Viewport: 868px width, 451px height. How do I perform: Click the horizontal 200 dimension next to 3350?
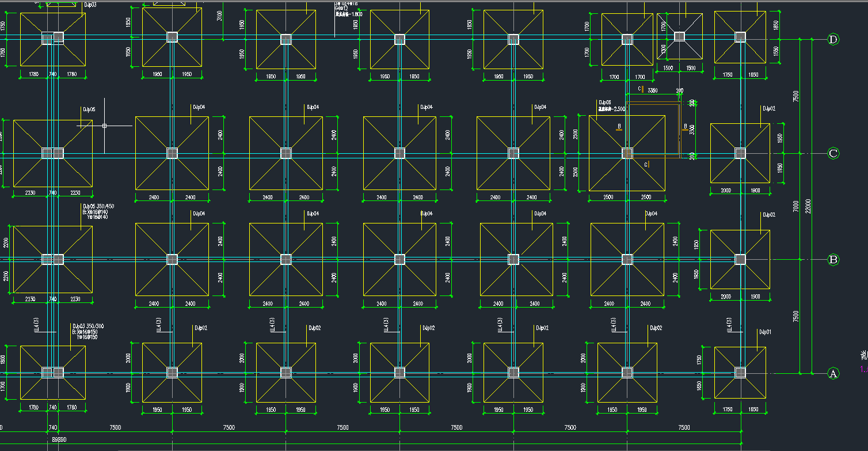point(680,90)
